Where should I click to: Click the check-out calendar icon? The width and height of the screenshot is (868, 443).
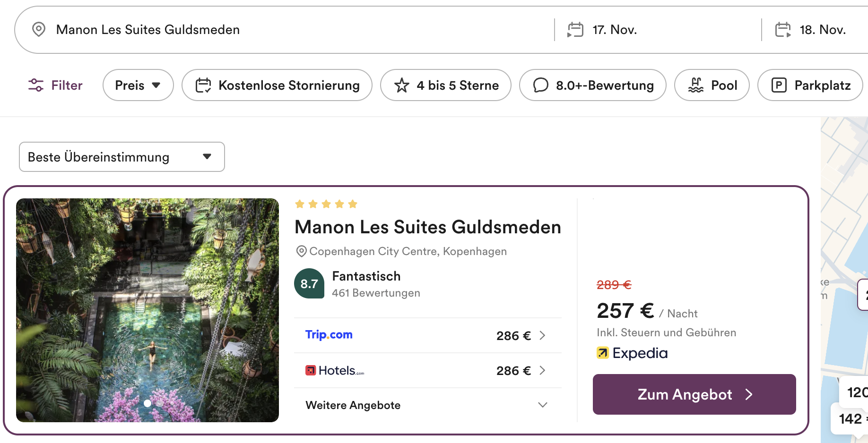(x=783, y=30)
